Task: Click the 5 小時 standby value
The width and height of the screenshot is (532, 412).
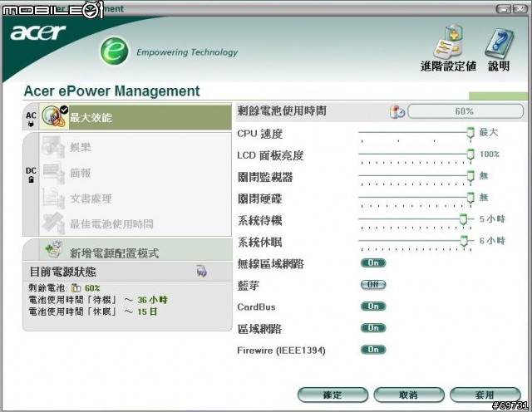Action: click(x=492, y=219)
